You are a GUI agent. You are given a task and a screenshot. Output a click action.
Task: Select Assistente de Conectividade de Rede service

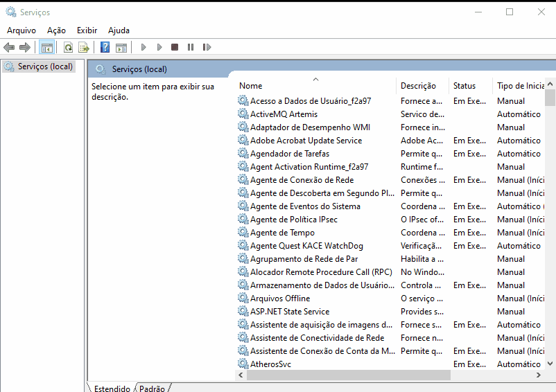[x=317, y=338]
